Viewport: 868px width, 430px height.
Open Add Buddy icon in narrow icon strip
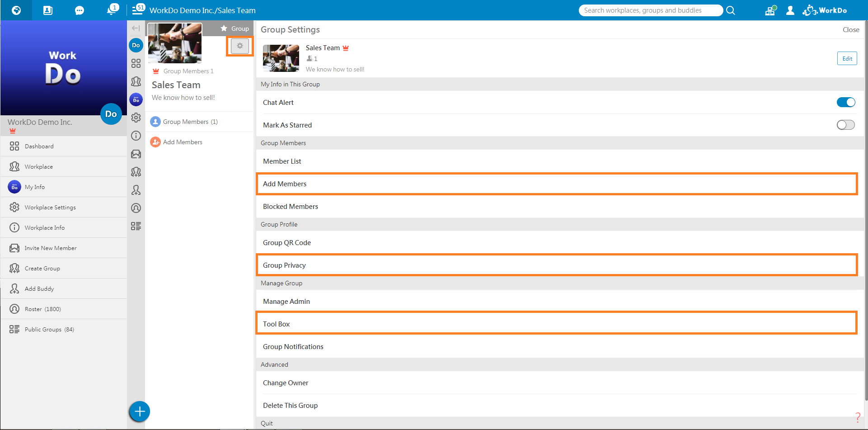(x=136, y=190)
